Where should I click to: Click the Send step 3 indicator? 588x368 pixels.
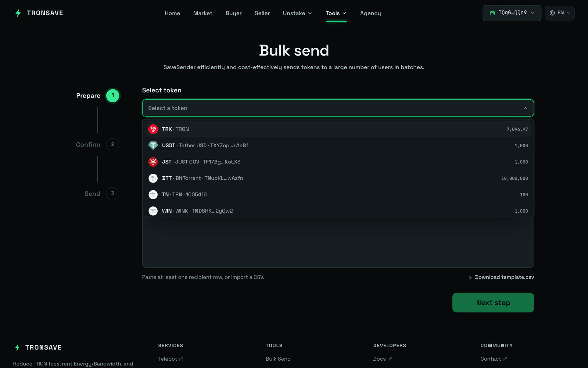[112, 194]
